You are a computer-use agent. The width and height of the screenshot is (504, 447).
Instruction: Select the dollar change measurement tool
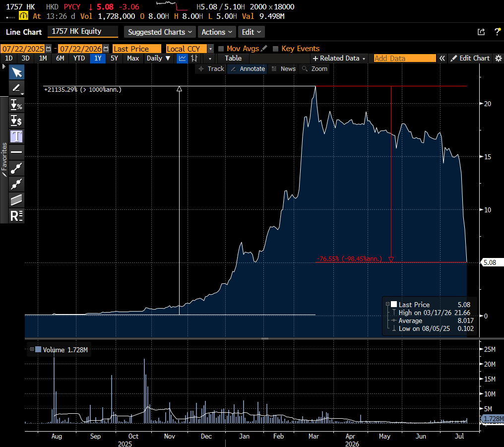pos(16,121)
